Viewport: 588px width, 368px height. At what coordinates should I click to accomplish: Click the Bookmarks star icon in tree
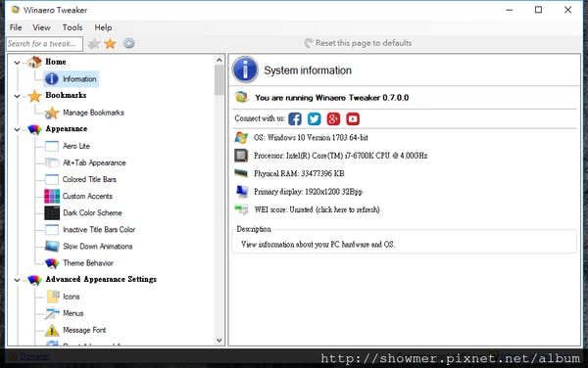34,96
